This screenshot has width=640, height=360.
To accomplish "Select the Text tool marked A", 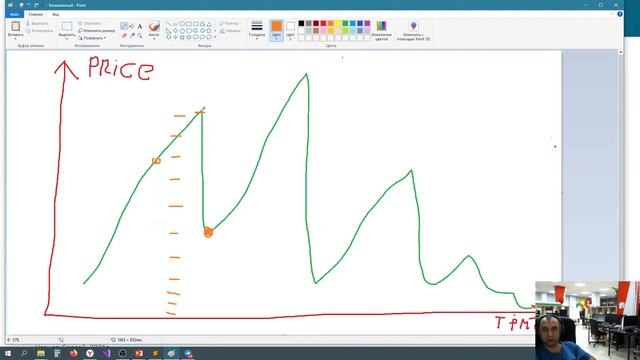I will [140, 27].
